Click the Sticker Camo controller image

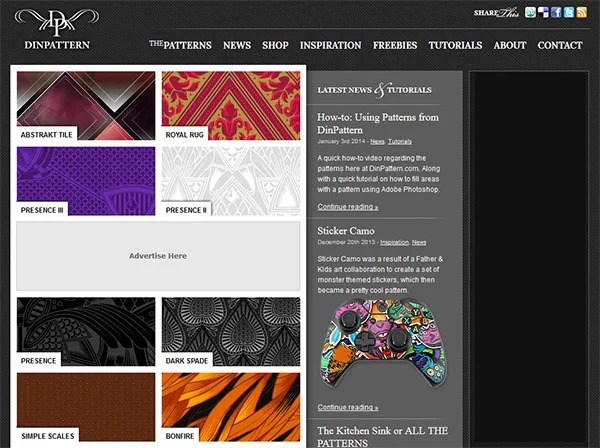383,344
